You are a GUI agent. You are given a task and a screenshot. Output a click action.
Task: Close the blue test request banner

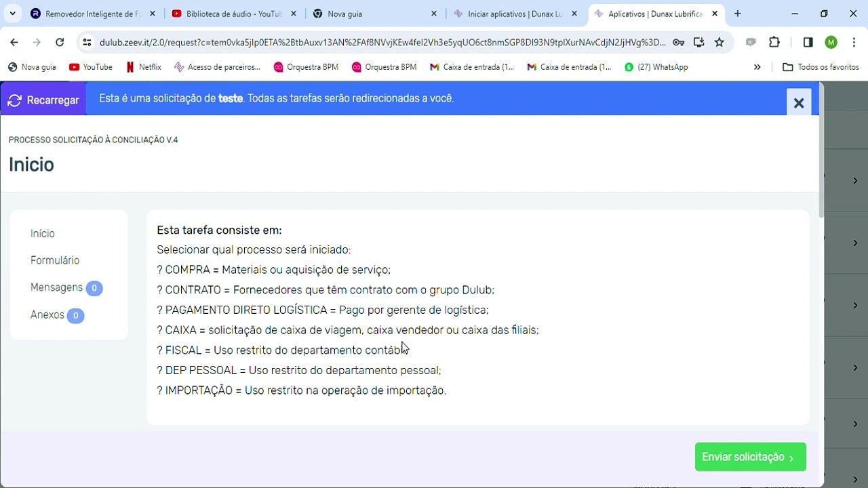(x=799, y=103)
